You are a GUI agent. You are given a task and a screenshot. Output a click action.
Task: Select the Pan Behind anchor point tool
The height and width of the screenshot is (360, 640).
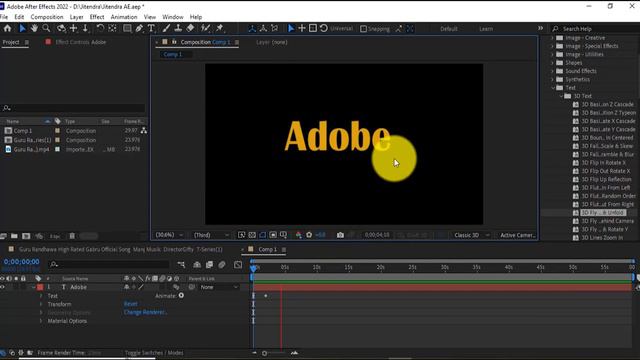click(x=112, y=28)
